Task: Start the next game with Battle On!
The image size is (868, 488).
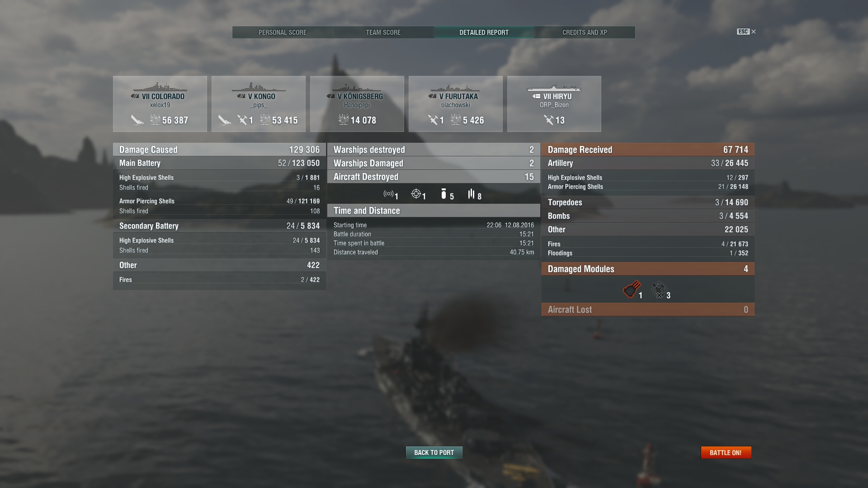Action: [726, 452]
